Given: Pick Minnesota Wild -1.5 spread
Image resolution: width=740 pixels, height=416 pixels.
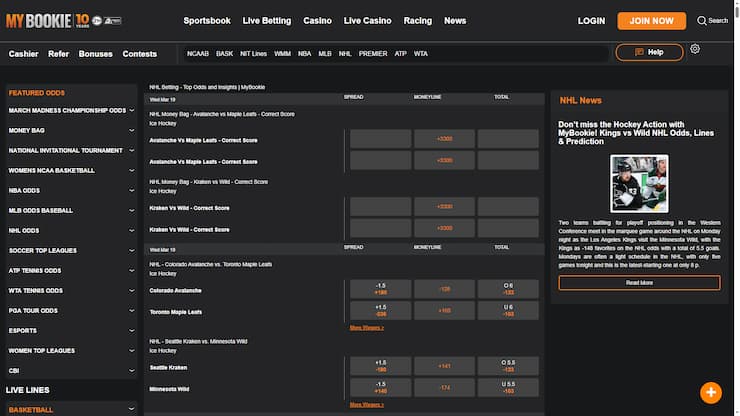Looking at the screenshot, I should (x=380, y=388).
